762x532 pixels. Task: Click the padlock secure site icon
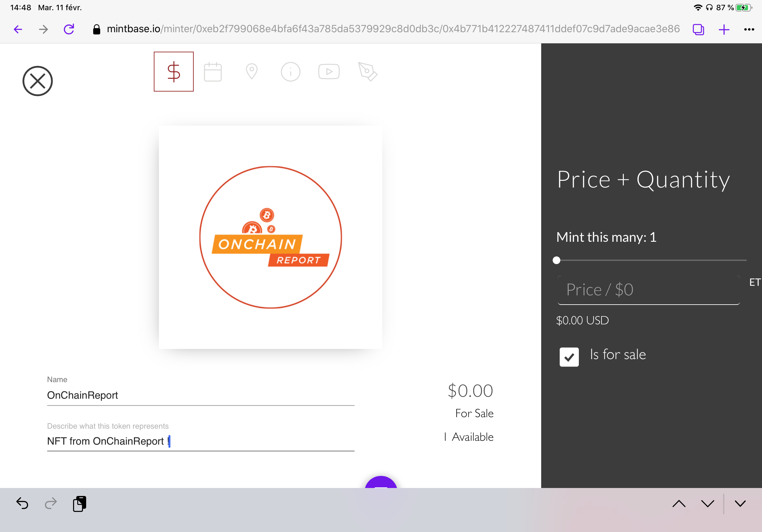point(97,30)
